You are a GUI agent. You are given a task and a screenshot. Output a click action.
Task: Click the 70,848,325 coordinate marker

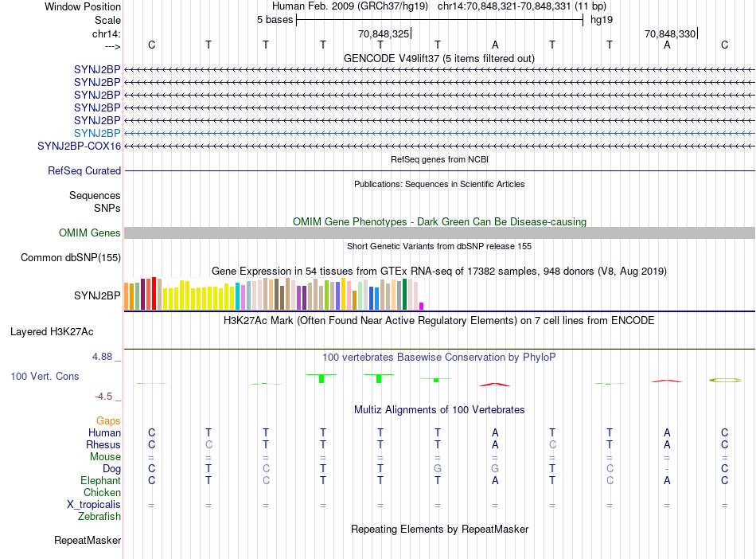(x=384, y=33)
